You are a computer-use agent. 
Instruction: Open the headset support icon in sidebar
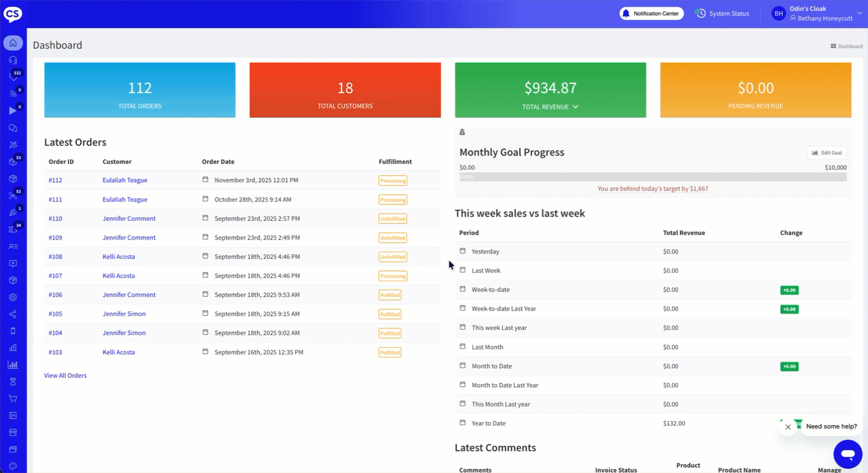13,60
